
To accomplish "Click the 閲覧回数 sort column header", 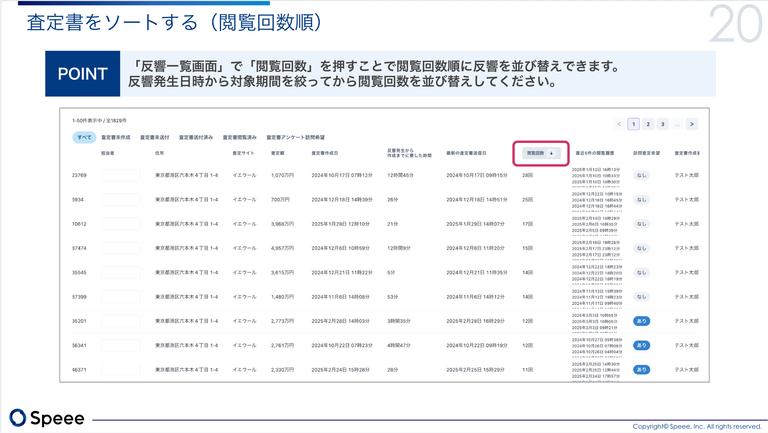I will tap(541, 153).
